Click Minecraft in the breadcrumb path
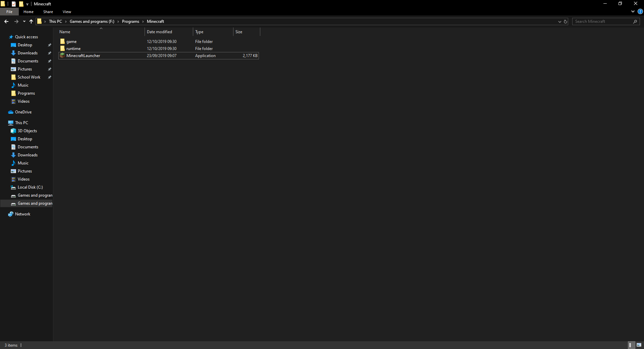 tap(155, 21)
